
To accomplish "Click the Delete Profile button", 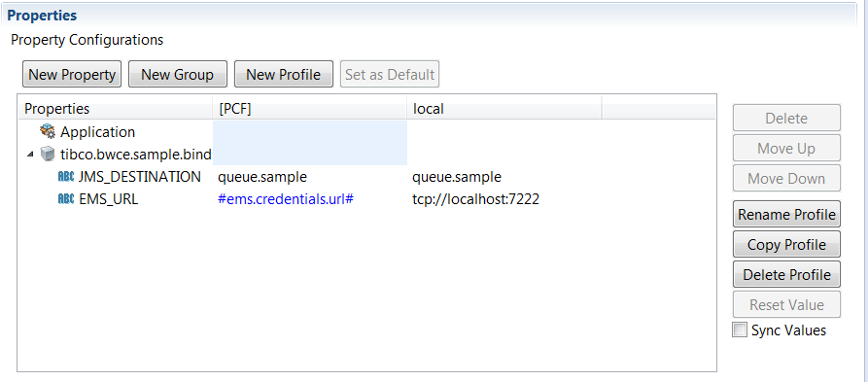I will 786,275.
